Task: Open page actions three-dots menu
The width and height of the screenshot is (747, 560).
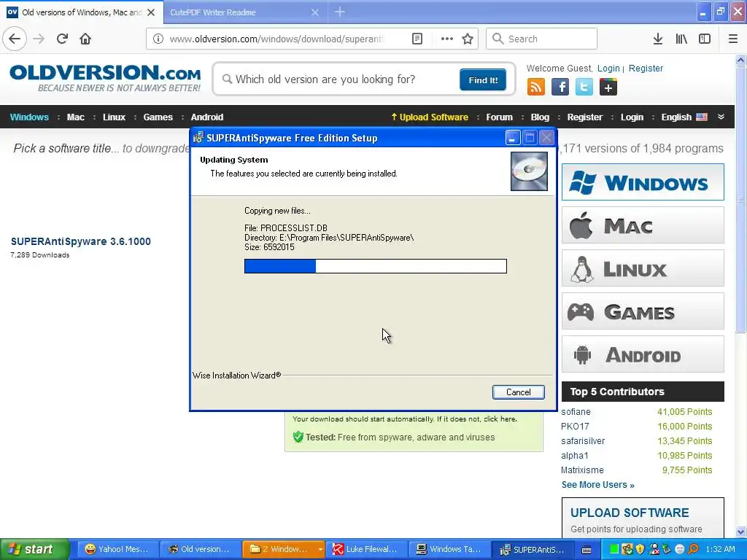Action: pos(447,39)
